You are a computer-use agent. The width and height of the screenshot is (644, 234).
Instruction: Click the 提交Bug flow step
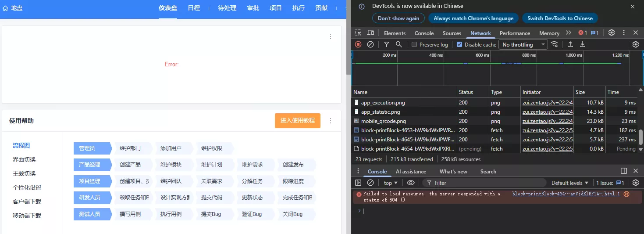pos(213,214)
